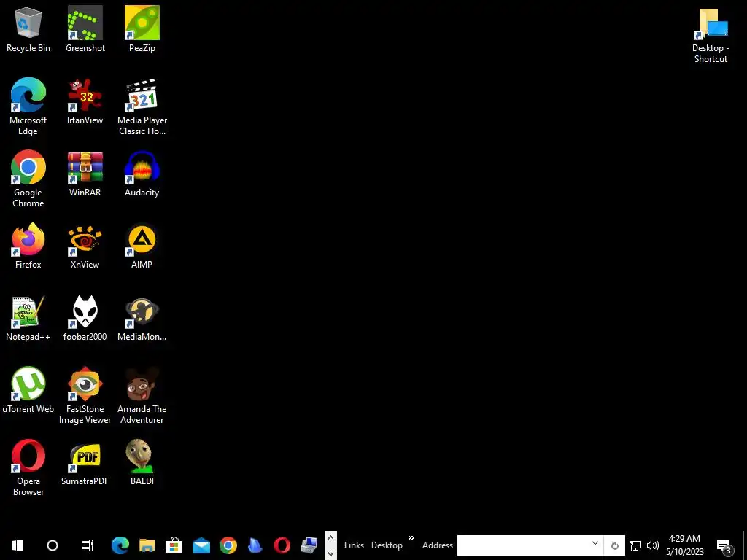The height and width of the screenshot is (560, 747).
Task: Select the AIMP desktop icon
Action: coord(142,246)
